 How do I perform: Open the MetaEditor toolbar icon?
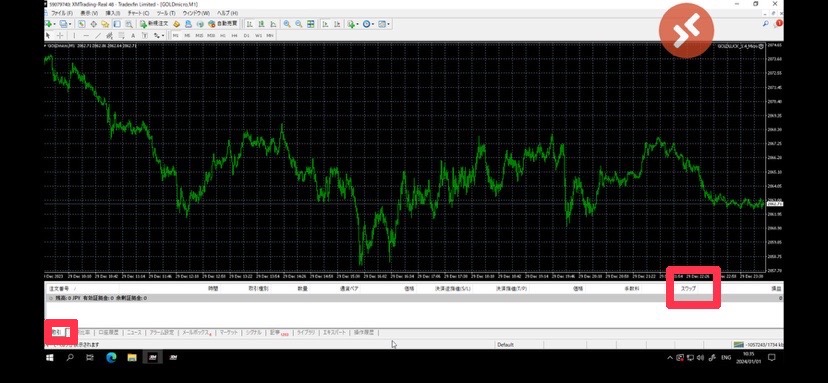(176, 24)
